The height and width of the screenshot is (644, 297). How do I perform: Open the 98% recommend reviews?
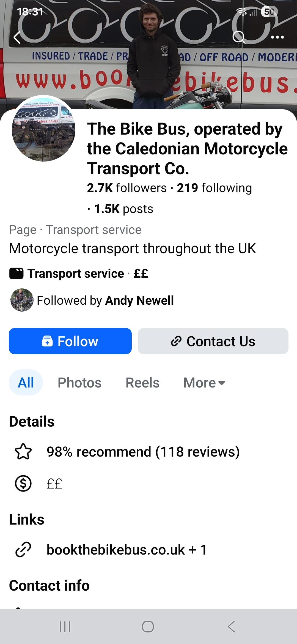coord(143,452)
